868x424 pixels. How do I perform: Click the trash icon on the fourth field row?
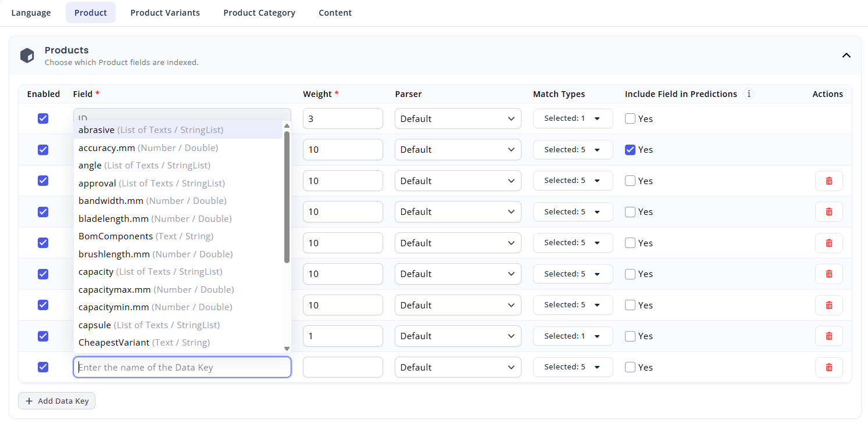(x=828, y=211)
